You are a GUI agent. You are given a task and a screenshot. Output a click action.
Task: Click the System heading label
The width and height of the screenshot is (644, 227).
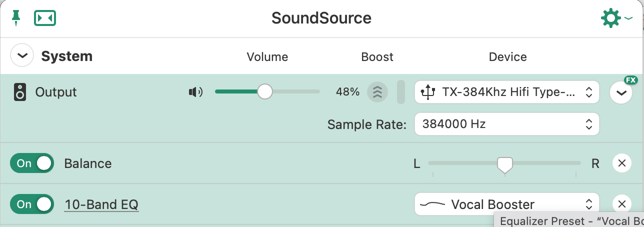coord(66,56)
